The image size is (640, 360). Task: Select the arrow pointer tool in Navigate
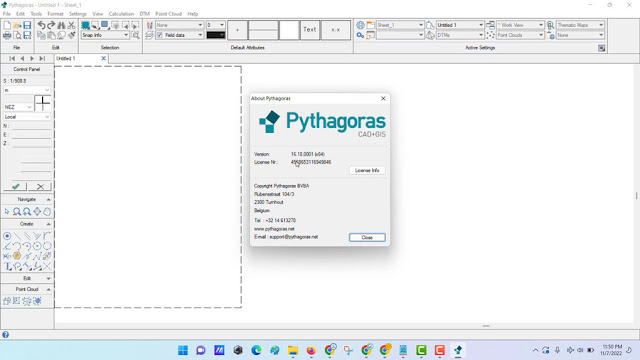click(x=7, y=211)
